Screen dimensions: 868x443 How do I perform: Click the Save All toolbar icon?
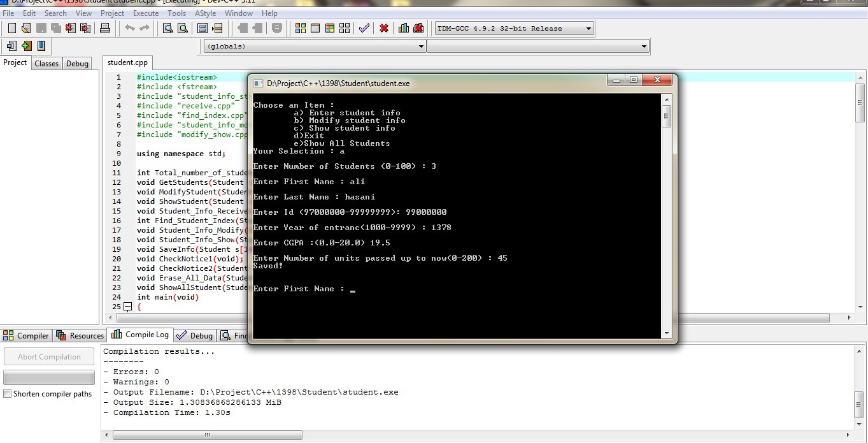tap(56, 28)
